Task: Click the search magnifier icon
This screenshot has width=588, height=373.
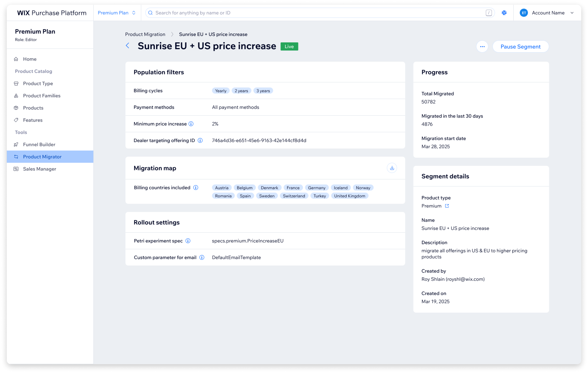Action: 150,13
